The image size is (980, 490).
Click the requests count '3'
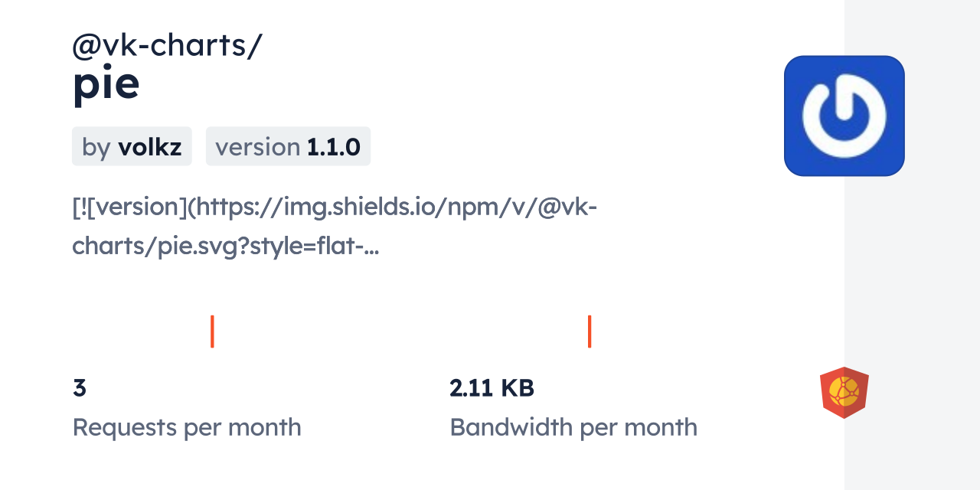tap(80, 388)
